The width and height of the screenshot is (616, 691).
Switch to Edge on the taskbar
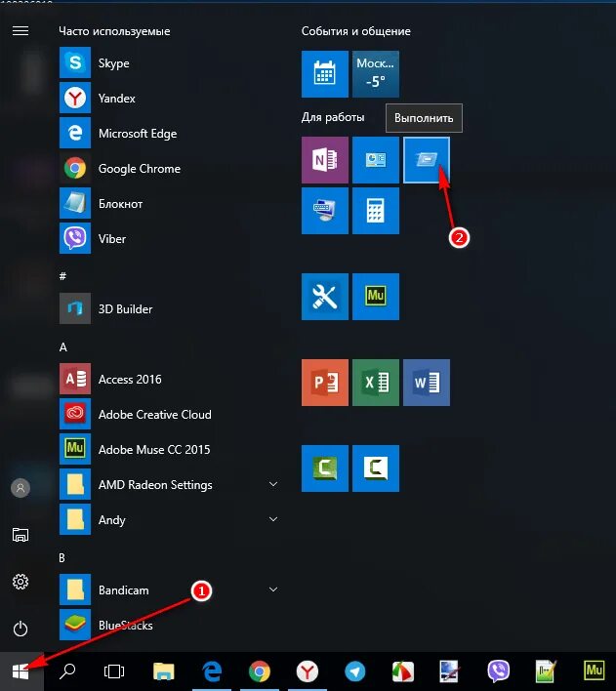[212, 671]
